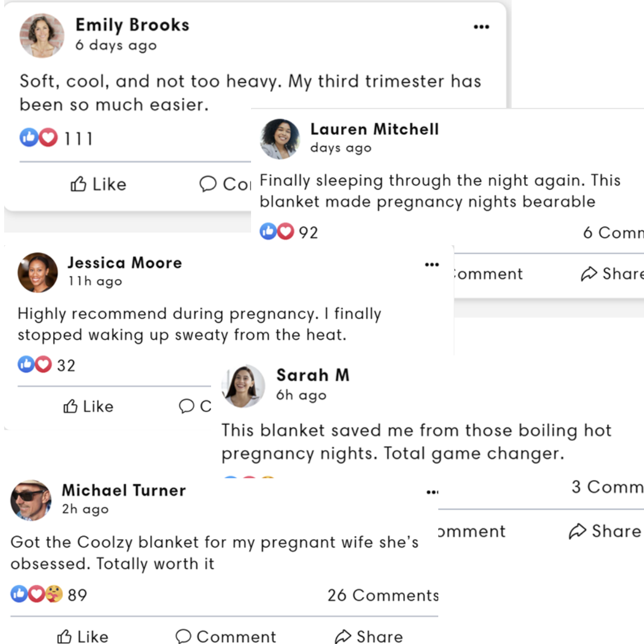Click the comment bubble icon on Emily's post
This screenshot has height=644, width=644.
(208, 184)
